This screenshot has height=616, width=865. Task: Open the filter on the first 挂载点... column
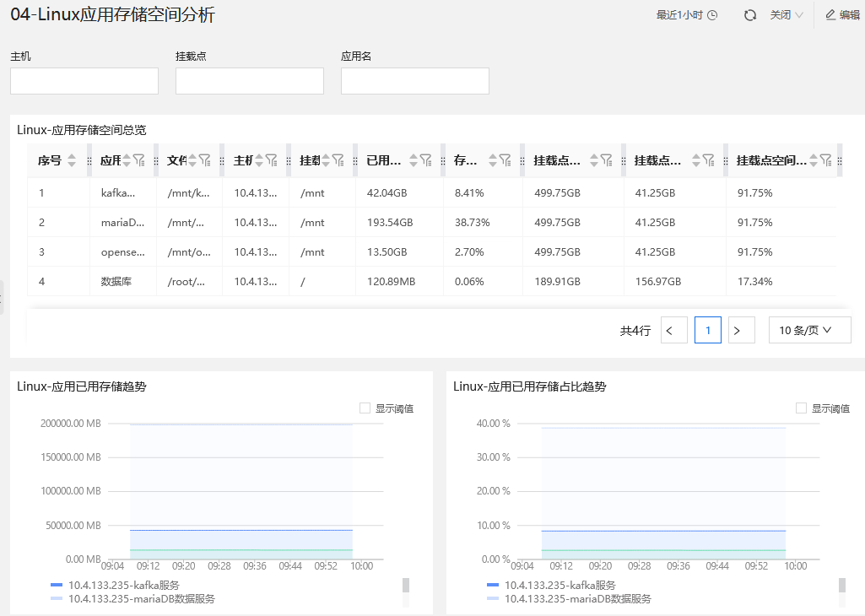606,160
